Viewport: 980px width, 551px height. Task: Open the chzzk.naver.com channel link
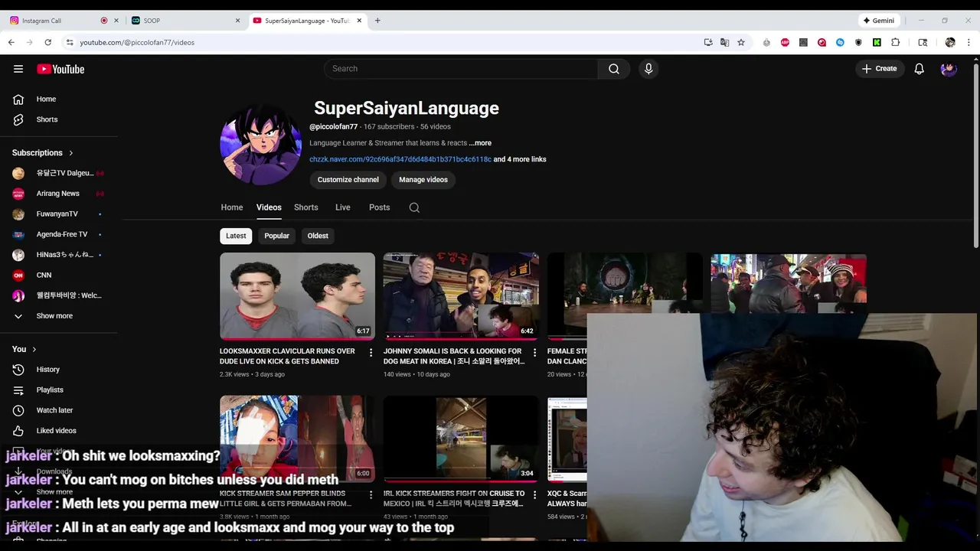click(x=400, y=159)
